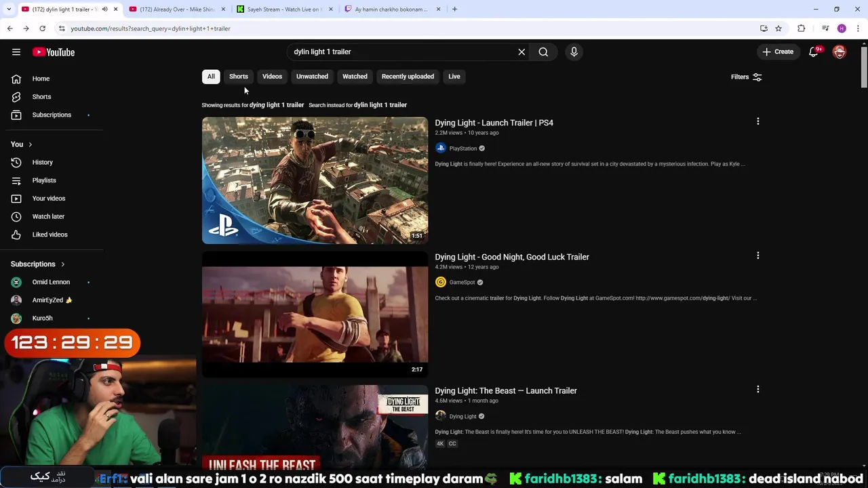This screenshot has height=488, width=868.
Task: Open Dying Light - Good Night, Good Luck Trailer title
Action: [x=512, y=257]
